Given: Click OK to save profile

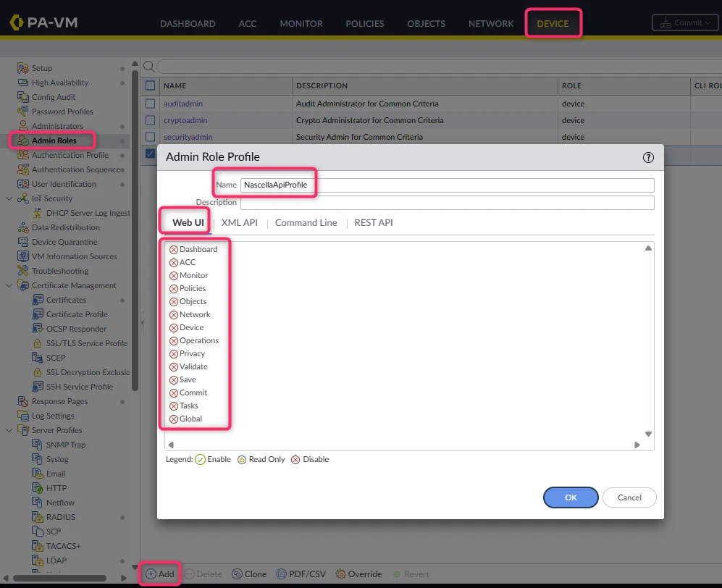Looking at the screenshot, I should pos(571,497).
